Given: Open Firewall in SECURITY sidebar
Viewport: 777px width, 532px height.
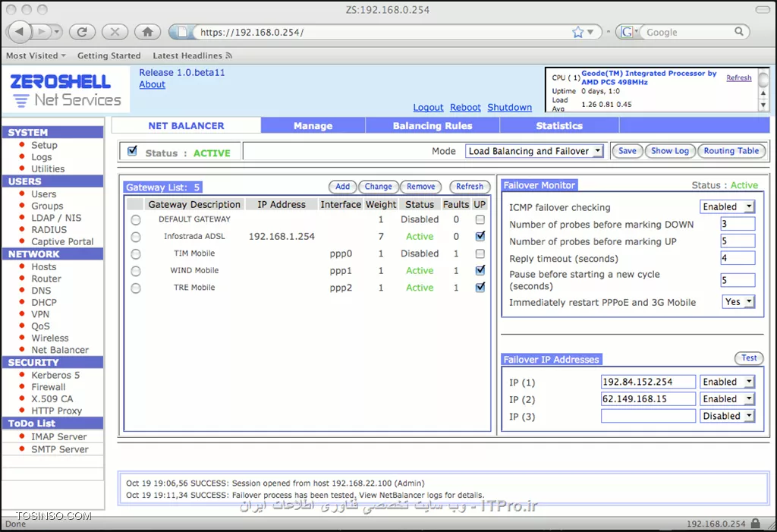Looking at the screenshot, I should coord(48,387).
